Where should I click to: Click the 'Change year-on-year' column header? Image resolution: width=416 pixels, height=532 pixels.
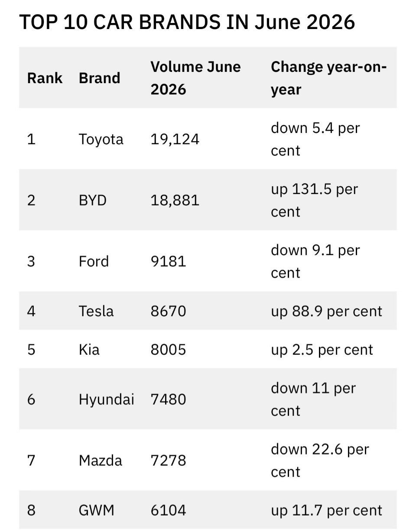pos(328,78)
